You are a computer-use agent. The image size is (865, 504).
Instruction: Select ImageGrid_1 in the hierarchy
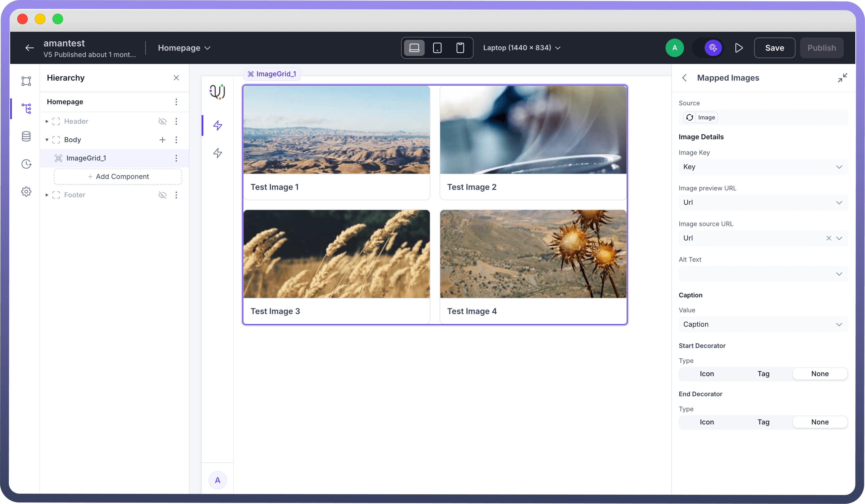pyautogui.click(x=86, y=158)
